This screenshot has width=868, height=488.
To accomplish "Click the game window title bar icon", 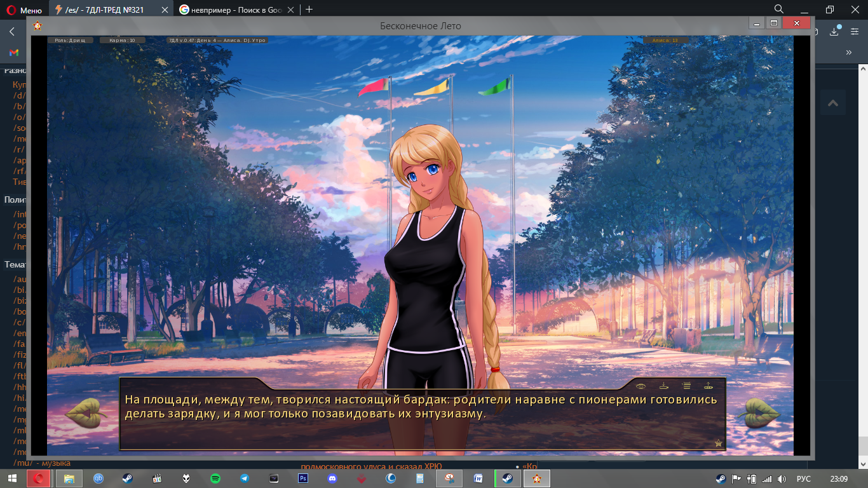I will pyautogui.click(x=37, y=25).
